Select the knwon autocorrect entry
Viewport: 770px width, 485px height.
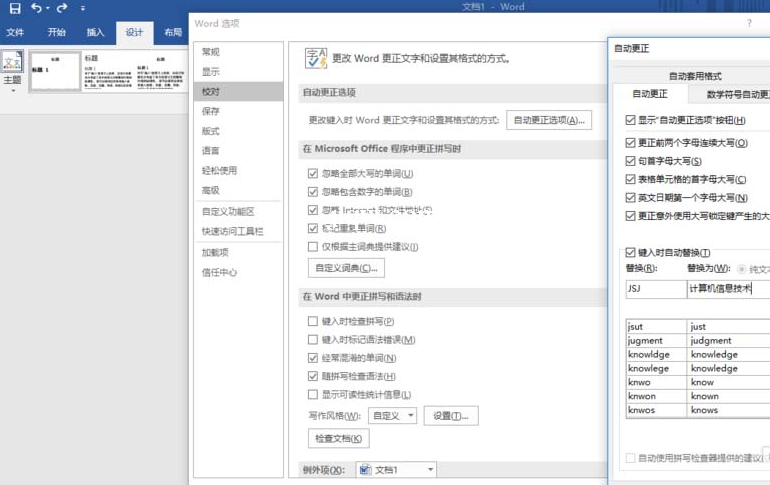coord(698,396)
